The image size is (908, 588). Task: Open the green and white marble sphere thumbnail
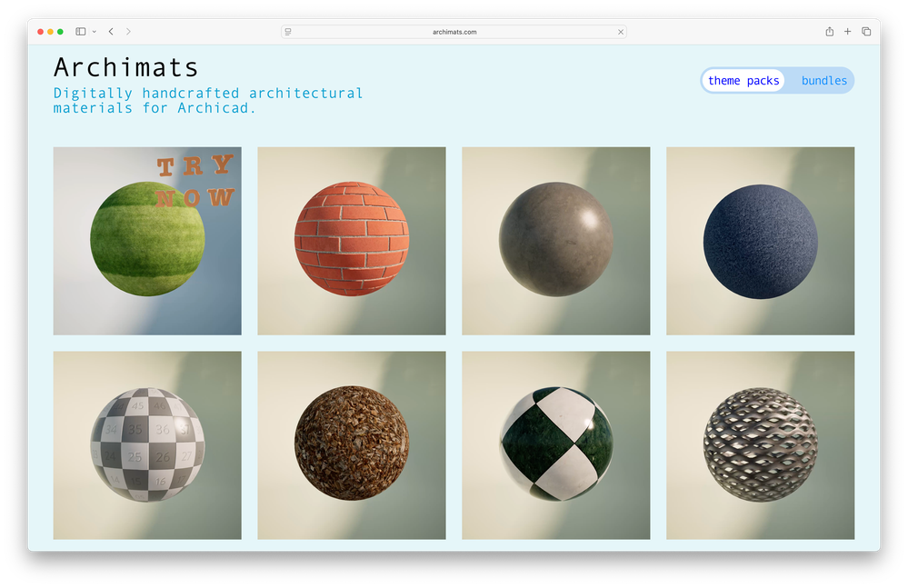pos(556,445)
